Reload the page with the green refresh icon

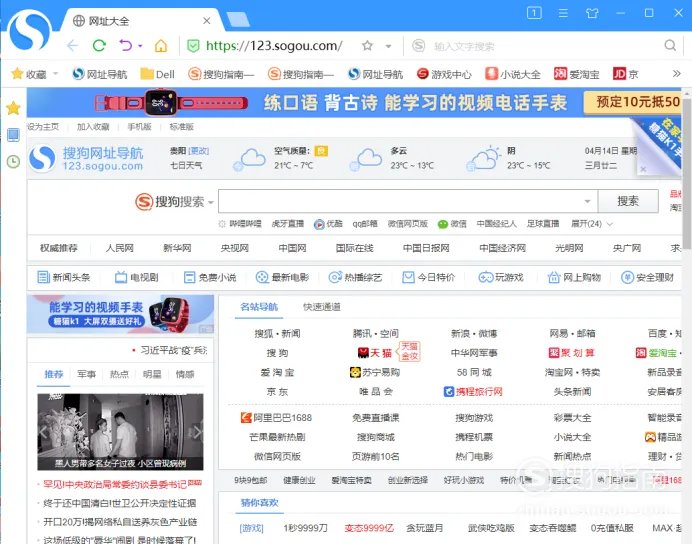99,45
